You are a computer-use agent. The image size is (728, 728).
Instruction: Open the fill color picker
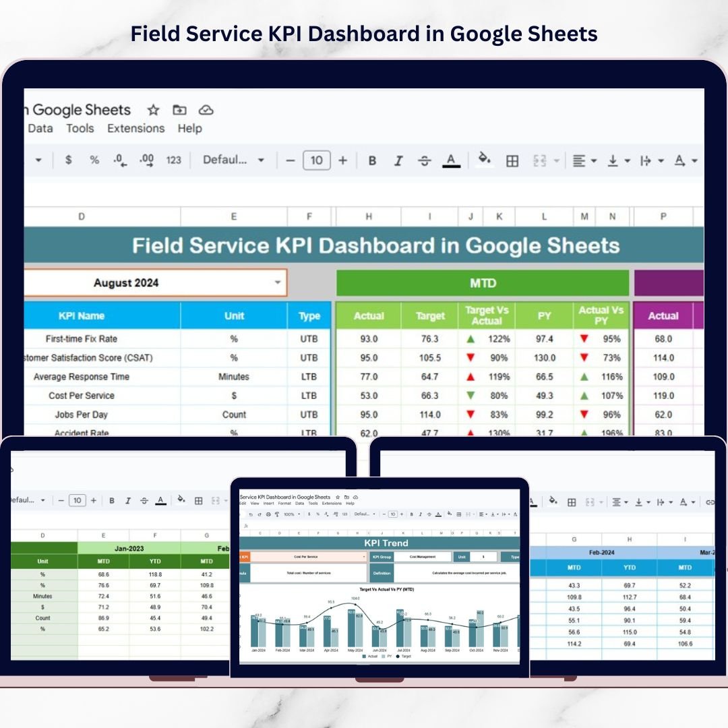(x=483, y=160)
